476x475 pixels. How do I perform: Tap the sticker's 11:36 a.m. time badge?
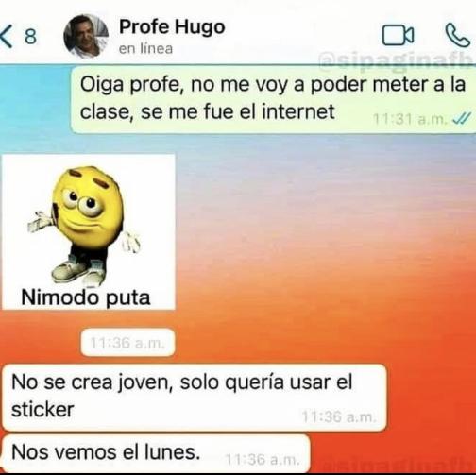pyautogui.click(x=127, y=343)
